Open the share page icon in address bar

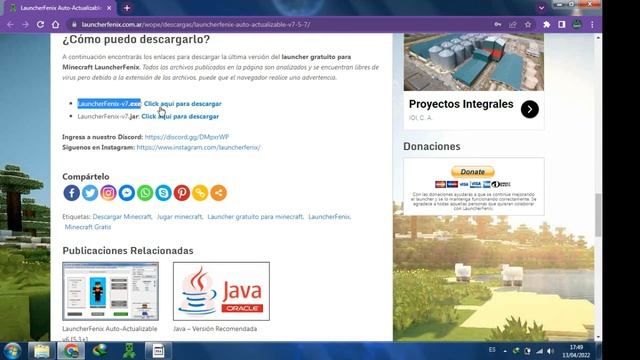pos(513,24)
